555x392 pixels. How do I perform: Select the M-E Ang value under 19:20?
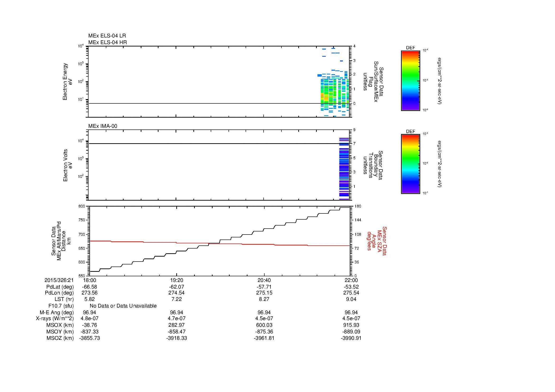(177, 313)
